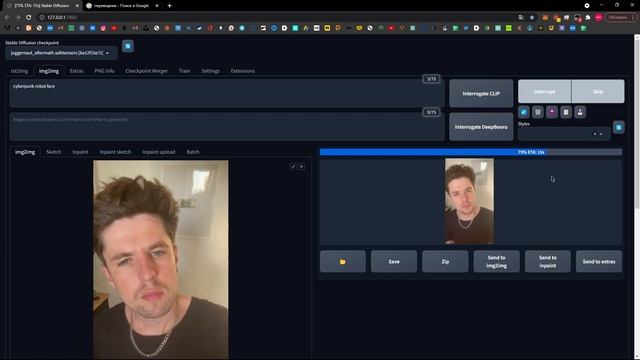Switch to the Sketch sub-tab
Screen dimensions: 640x360
(x=53, y=152)
